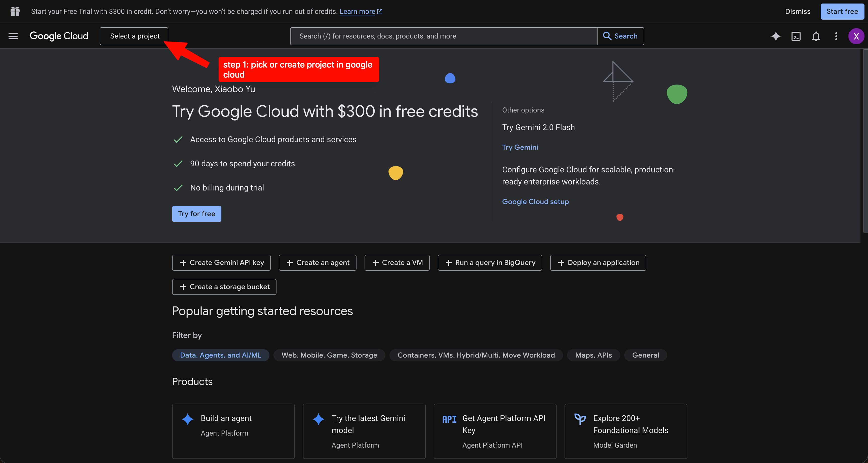Activate Cloud Shell terminal icon

click(796, 36)
